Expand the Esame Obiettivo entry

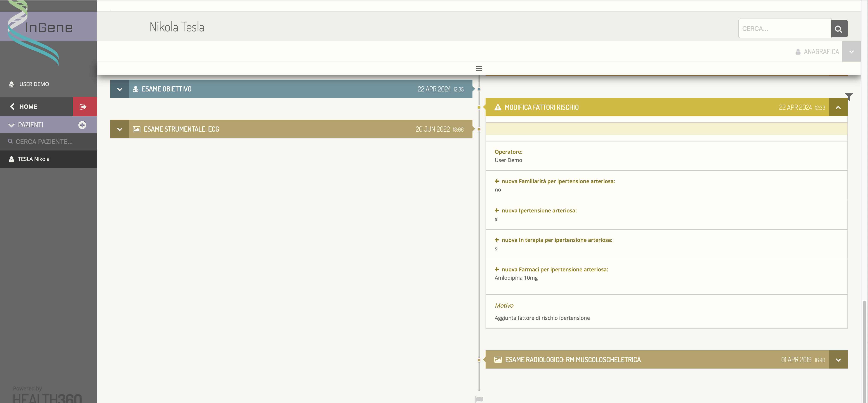click(120, 89)
